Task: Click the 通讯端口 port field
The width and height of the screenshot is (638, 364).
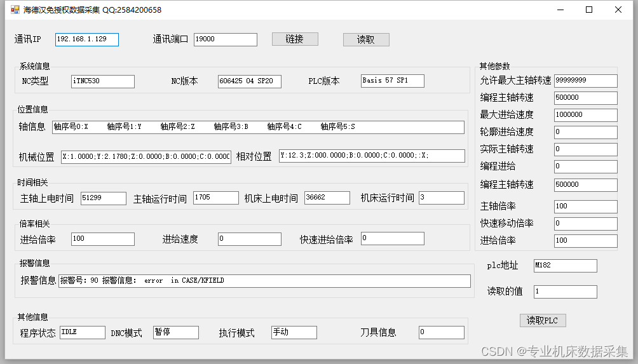Action: pyautogui.click(x=225, y=39)
